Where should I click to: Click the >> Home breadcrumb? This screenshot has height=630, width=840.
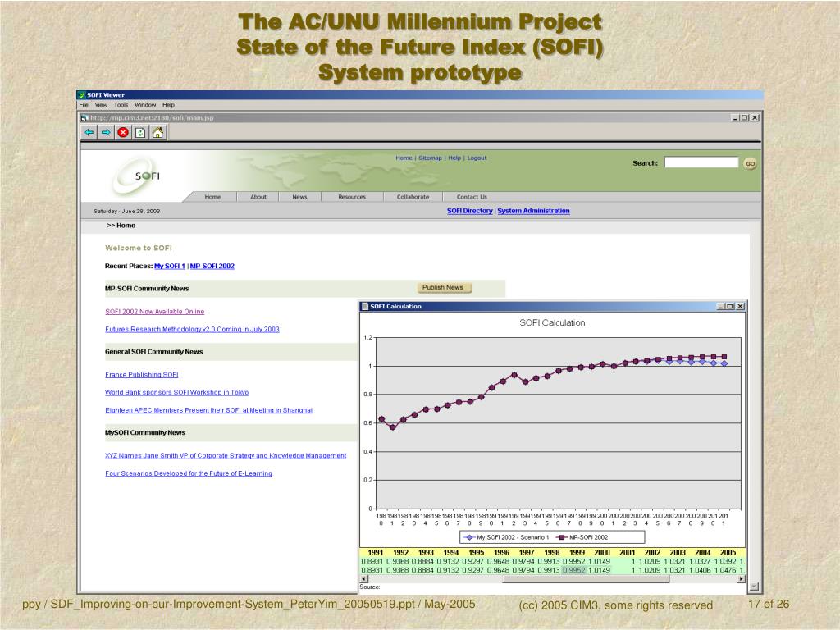click(x=121, y=226)
